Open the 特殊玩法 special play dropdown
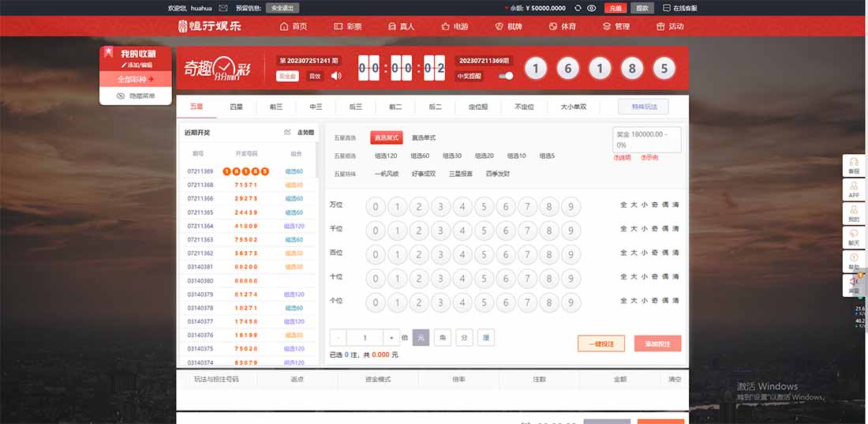The width and height of the screenshot is (868, 424). (643, 107)
